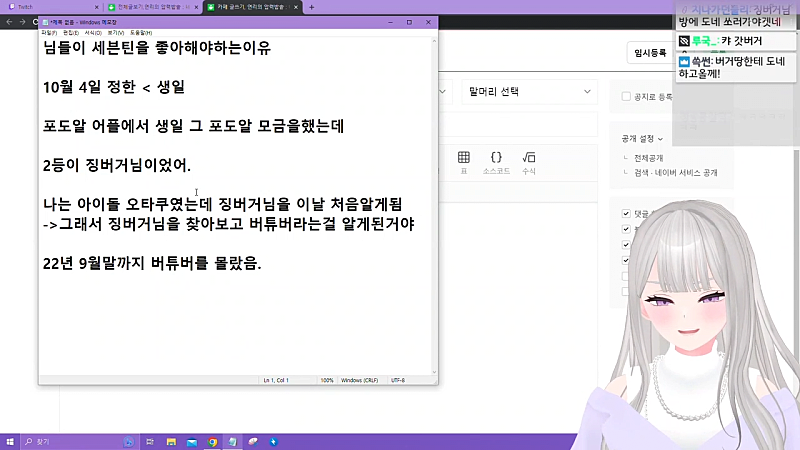The image size is (800, 450).
Task: Uncheck the 댓글 checkbox
Action: [x=626, y=213]
